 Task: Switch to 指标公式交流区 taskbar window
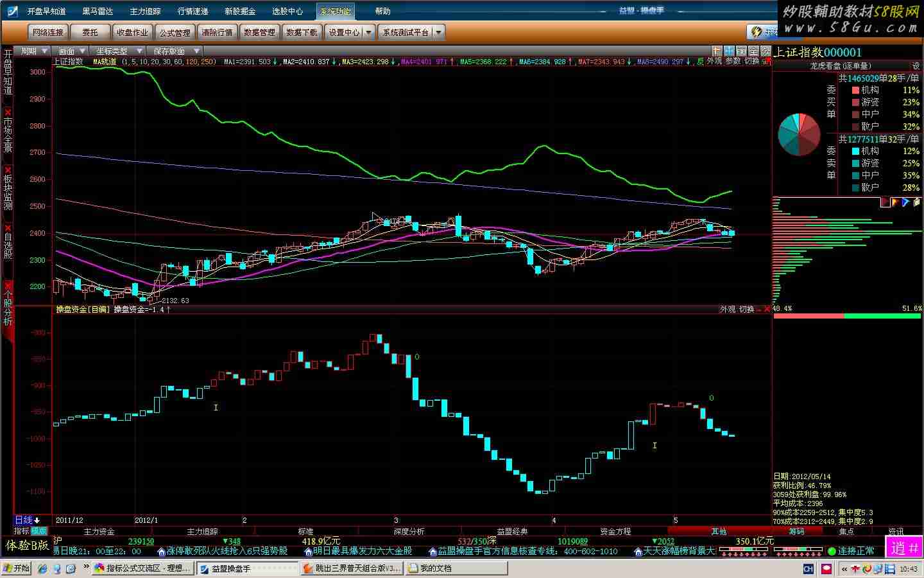click(143, 568)
